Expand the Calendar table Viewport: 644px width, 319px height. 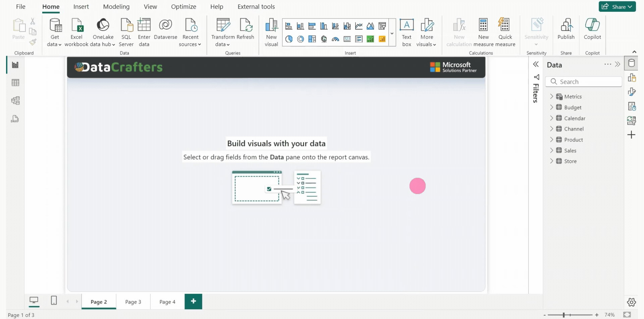[551, 118]
